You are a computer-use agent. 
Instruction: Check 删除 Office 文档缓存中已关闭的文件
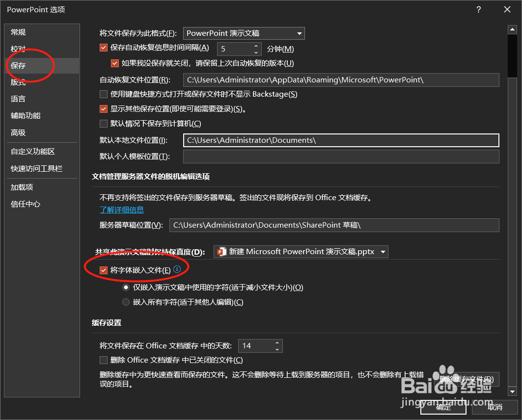[104, 360]
